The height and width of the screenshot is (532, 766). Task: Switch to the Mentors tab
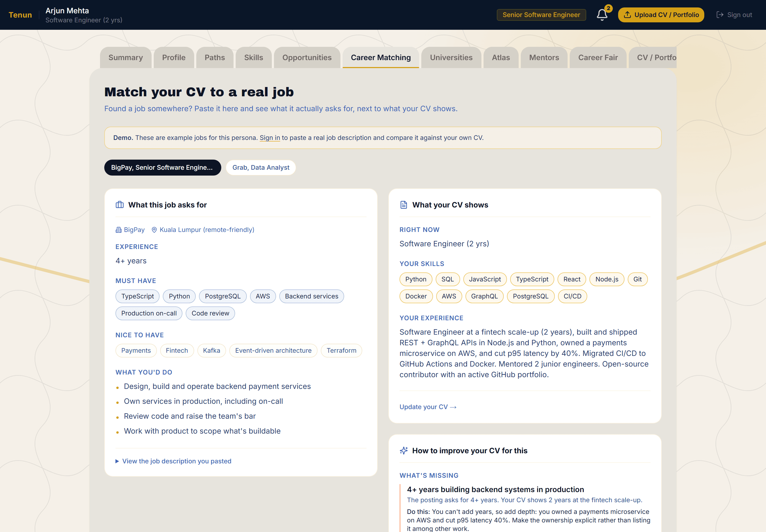click(544, 57)
